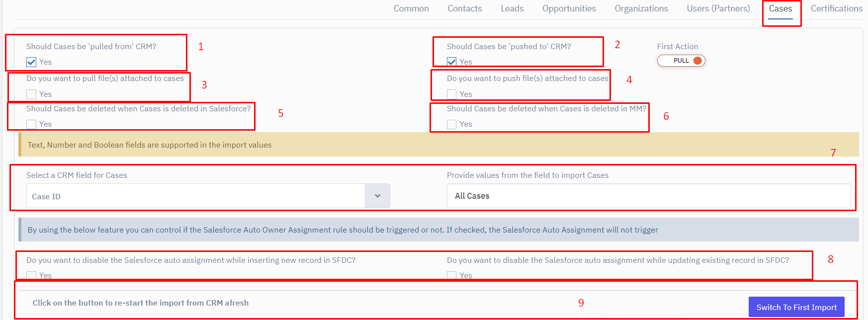Click the dropdown chevron beside Case ID
The height and width of the screenshot is (320, 868).
pyautogui.click(x=378, y=196)
